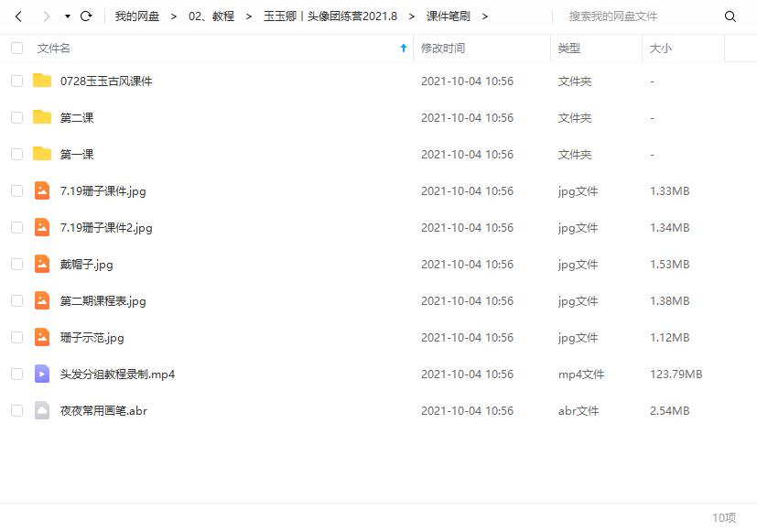757x532 pixels.
Task: Click the abr文件 type cell
Action: tap(579, 411)
